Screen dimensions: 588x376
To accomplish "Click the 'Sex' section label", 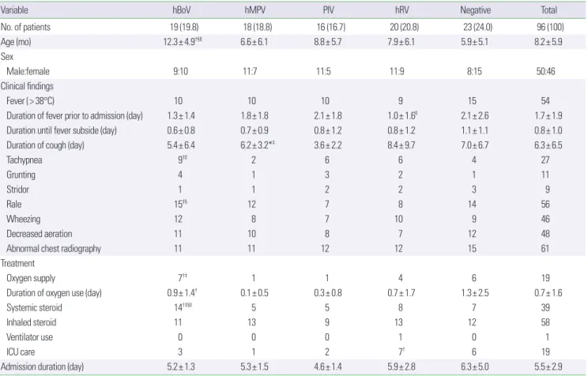I will point(7,57).
